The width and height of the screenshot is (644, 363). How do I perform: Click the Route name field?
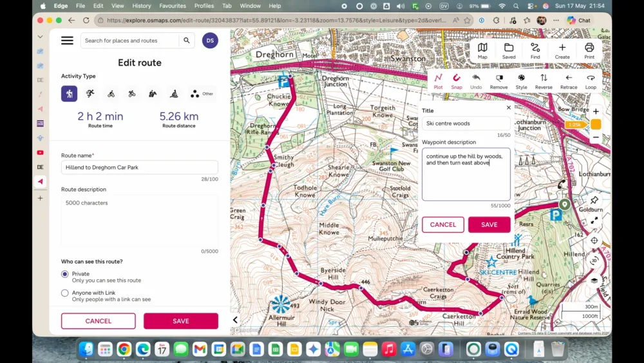coord(139,168)
